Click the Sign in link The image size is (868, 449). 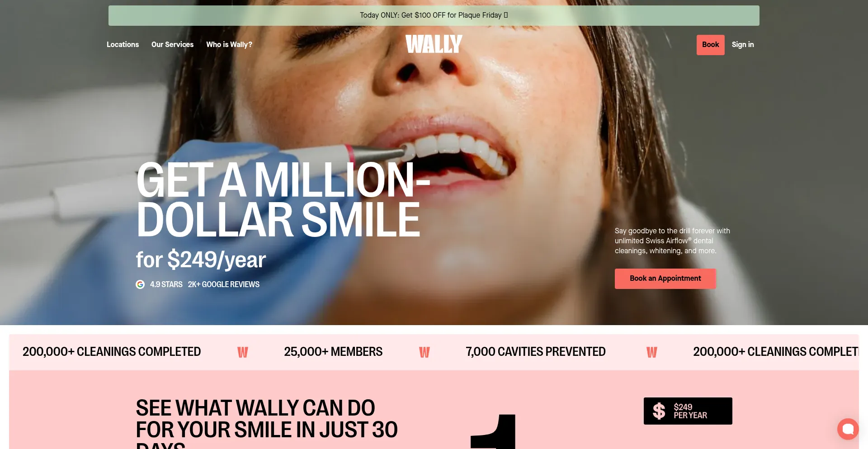(743, 44)
